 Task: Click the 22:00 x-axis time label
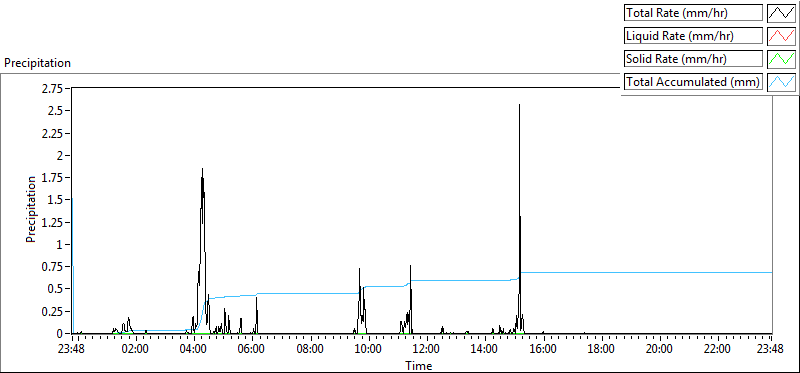tap(717, 349)
